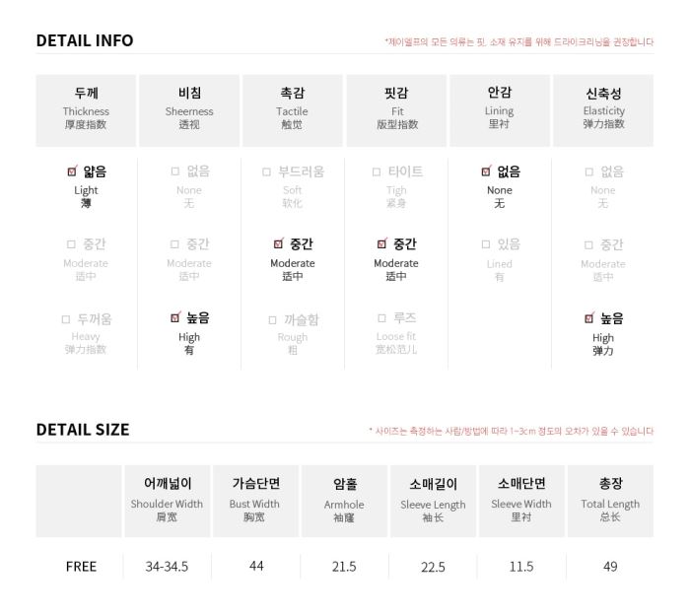Viewport: 690px width, 616px height.
Task: Tick the Heavy thickness checkbox
Action: [x=66, y=319]
